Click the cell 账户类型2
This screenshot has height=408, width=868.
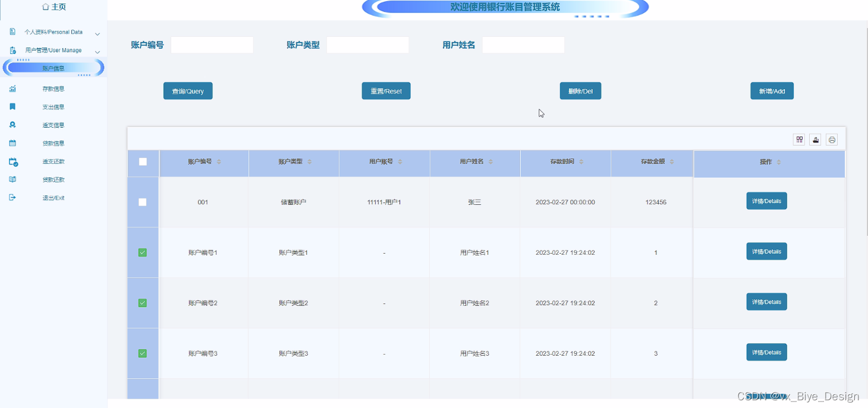tap(294, 303)
